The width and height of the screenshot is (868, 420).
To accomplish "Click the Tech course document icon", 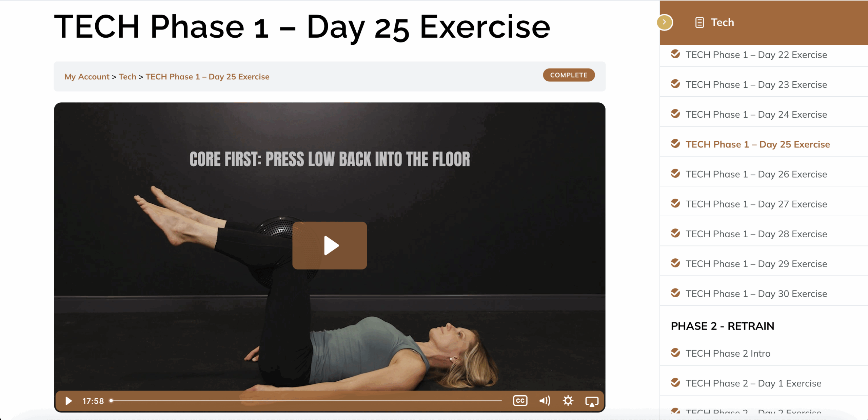I will pyautogui.click(x=699, y=22).
